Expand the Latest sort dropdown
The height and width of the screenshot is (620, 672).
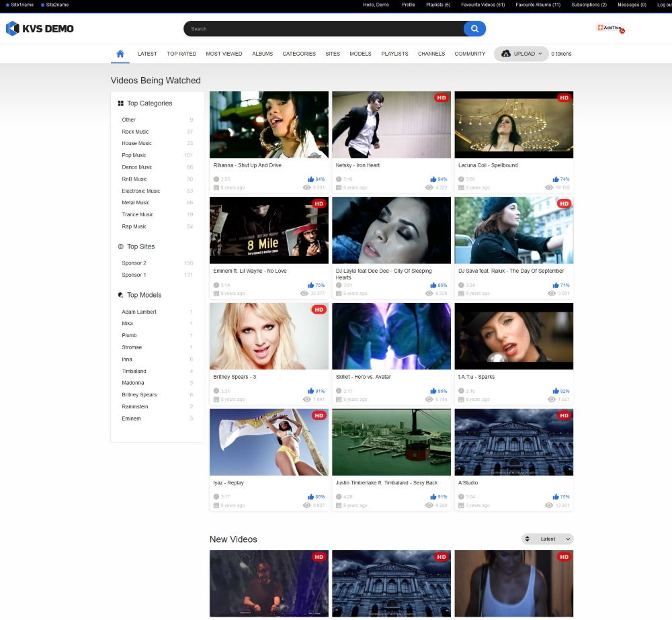click(x=547, y=539)
